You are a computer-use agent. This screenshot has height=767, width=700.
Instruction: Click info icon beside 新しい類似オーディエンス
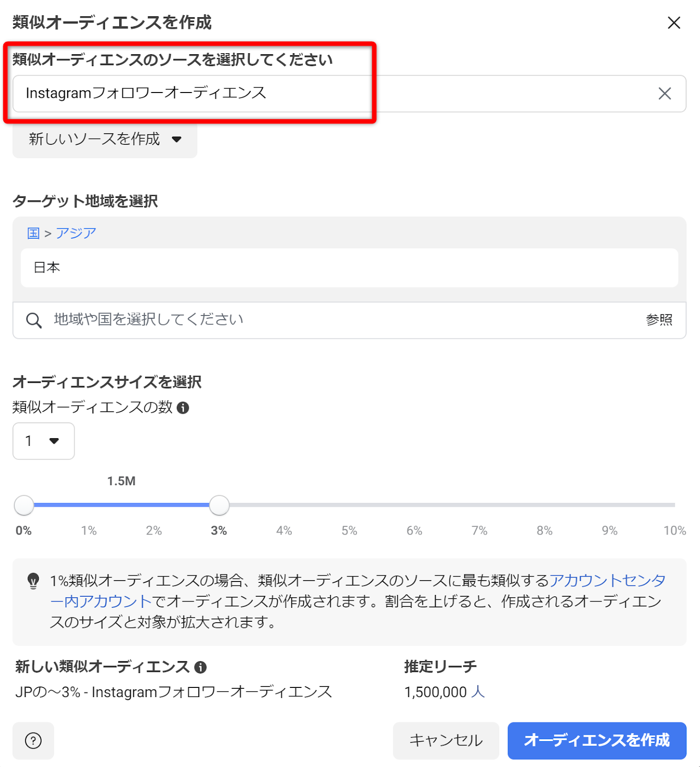click(x=201, y=667)
